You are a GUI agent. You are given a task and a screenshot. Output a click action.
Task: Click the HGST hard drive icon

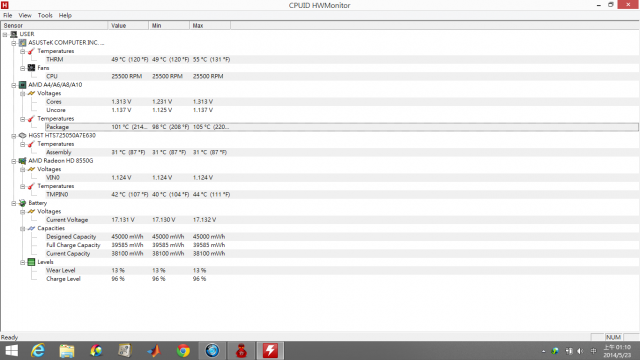[x=23, y=136]
